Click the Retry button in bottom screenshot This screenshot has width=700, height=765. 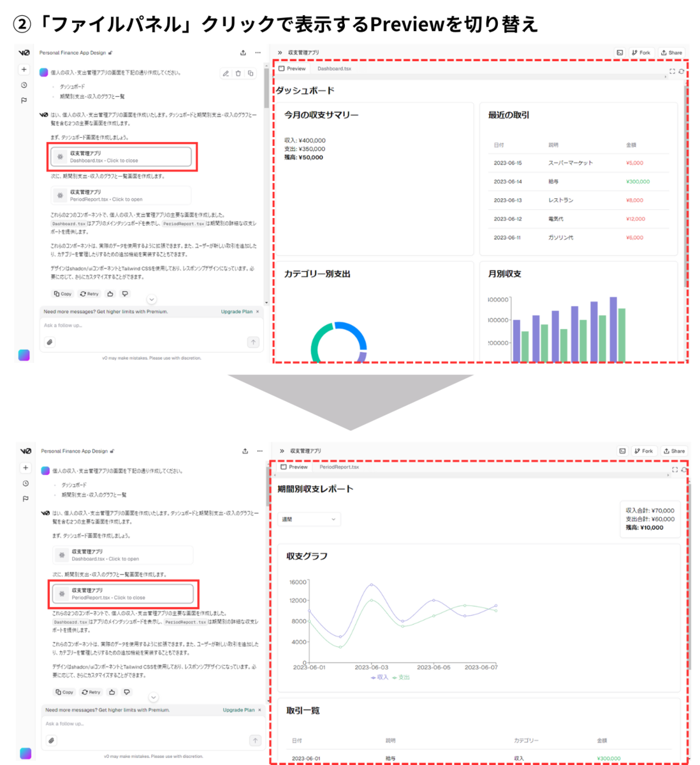point(91,692)
